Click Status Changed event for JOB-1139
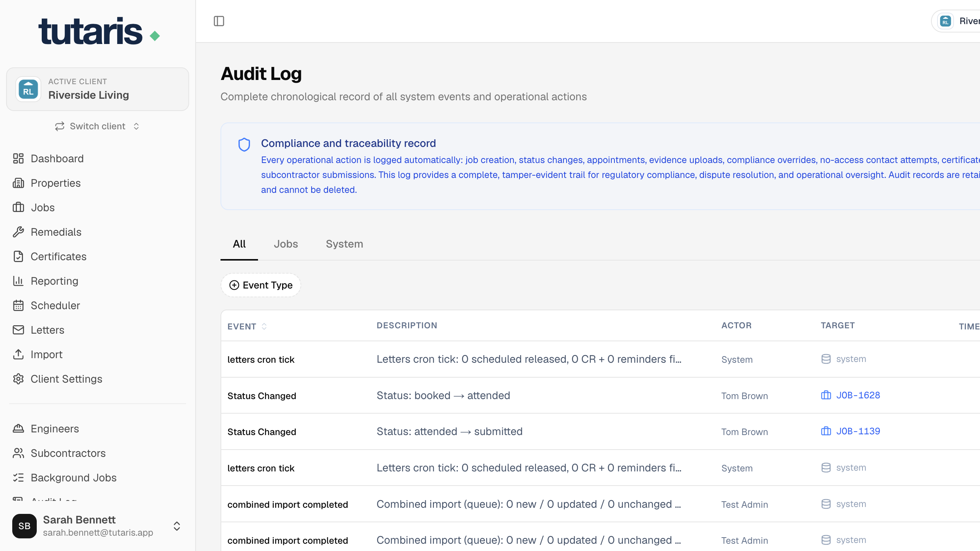The width and height of the screenshot is (980, 551). tap(262, 432)
